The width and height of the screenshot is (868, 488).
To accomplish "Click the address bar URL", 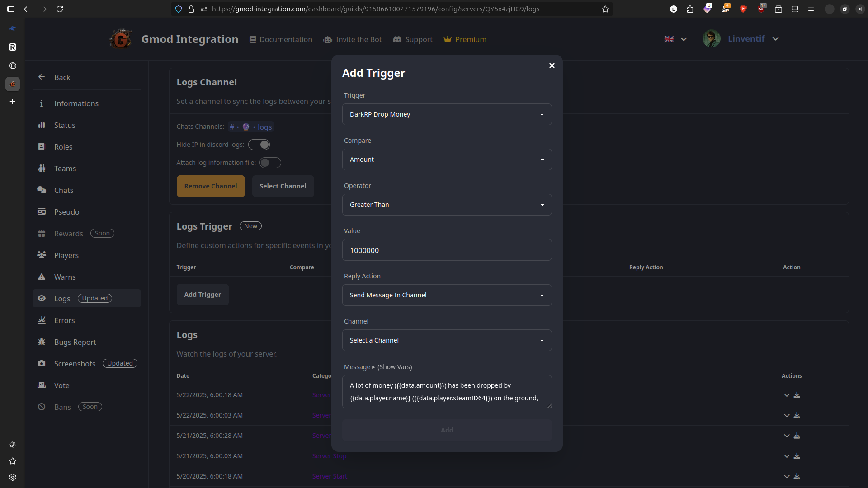I will tap(375, 9).
